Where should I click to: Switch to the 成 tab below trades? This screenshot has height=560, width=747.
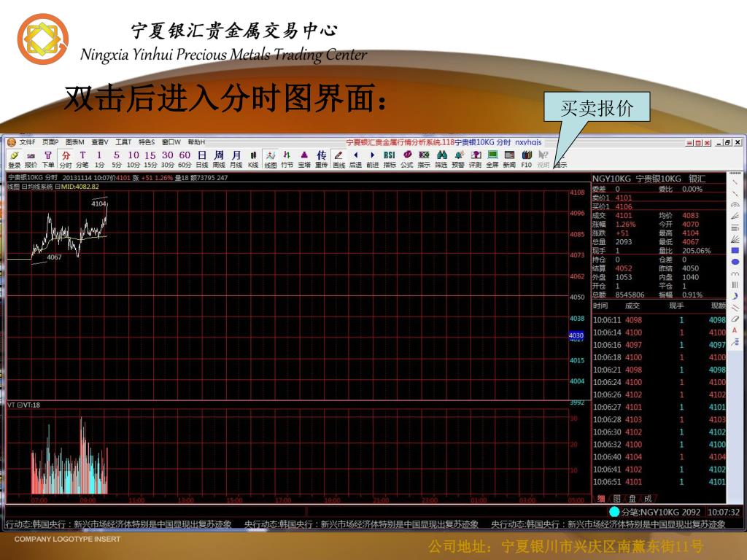click(648, 499)
